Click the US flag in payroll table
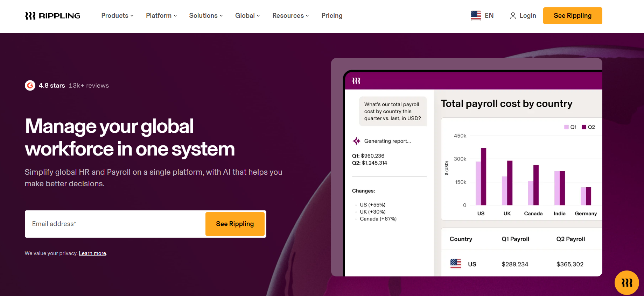This screenshot has height=296, width=644. pos(456,264)
